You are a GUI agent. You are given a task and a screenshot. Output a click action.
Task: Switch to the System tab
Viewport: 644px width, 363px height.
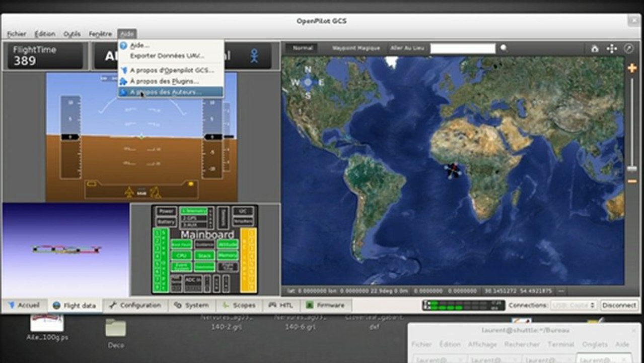pos(191,305)
